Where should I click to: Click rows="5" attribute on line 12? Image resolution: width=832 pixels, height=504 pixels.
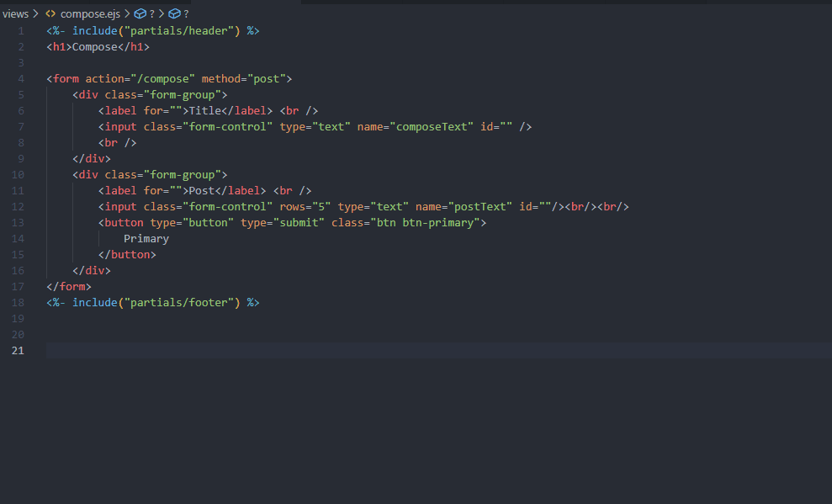point(305,206)
